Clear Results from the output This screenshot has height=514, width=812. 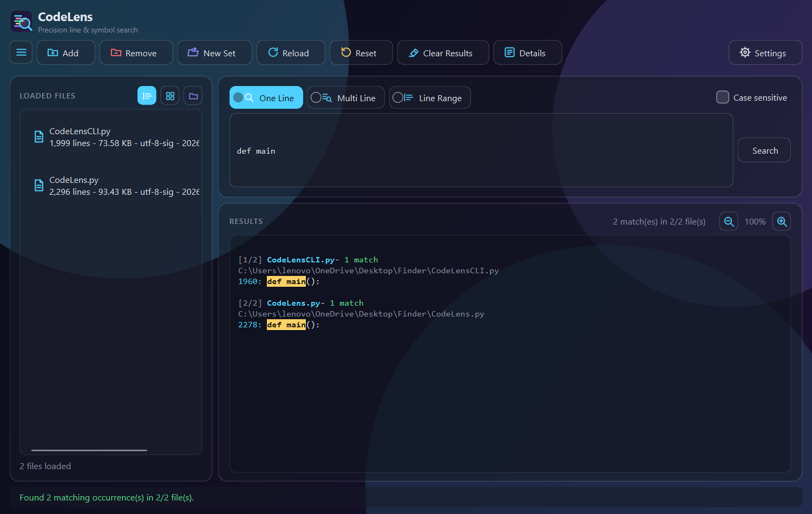coord(443,52)
